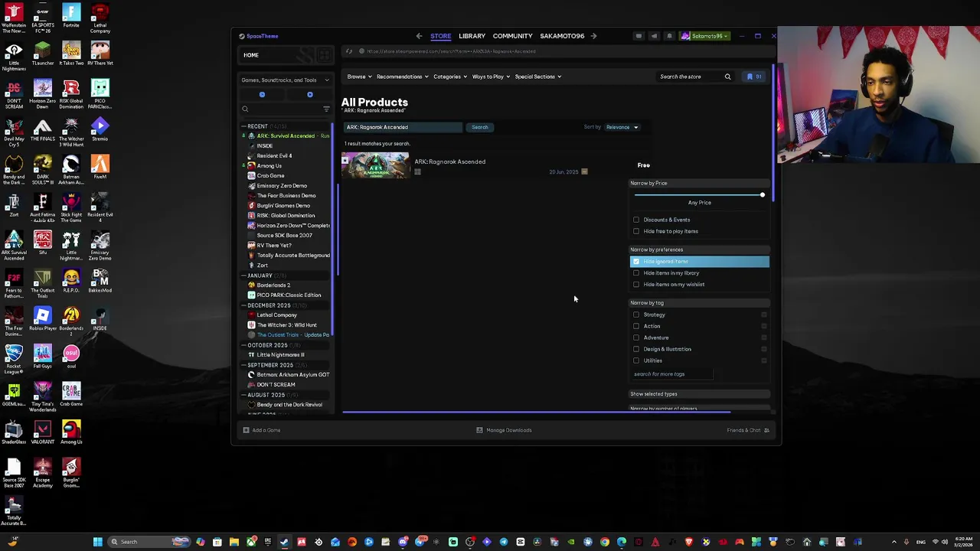The height and width of the screenshot is (551, 980).
Task: Uncheck Hide ignored items
Action: point(636,262)
